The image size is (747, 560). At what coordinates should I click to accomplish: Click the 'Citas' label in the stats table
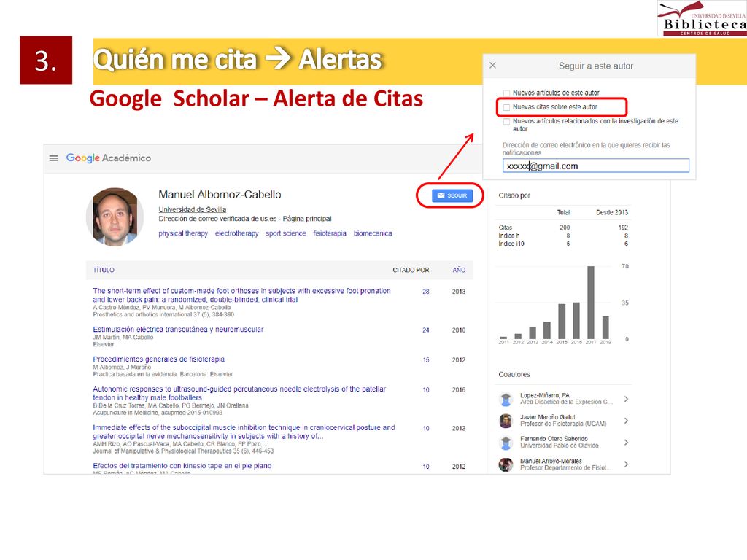point(506,227)
